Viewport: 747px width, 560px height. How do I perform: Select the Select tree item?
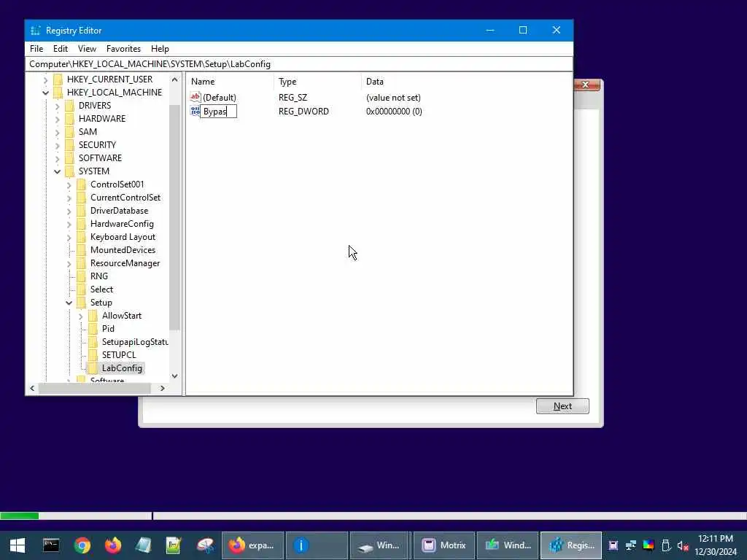tap(101, 289)
